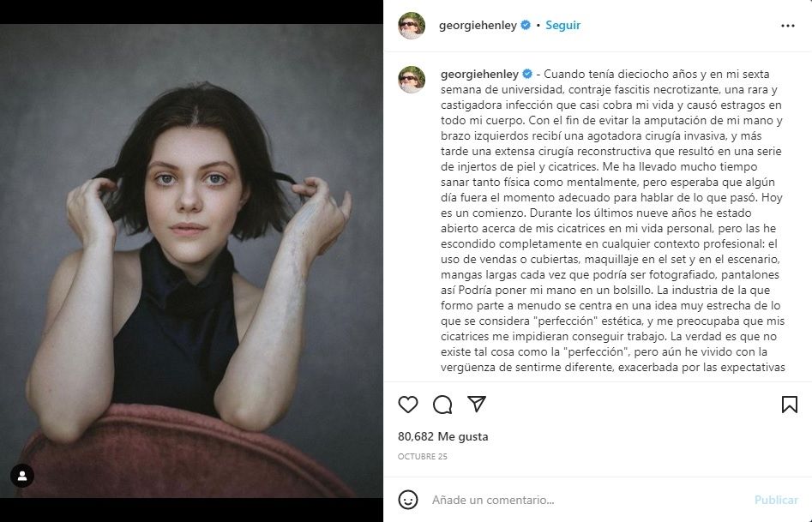This screenshot has width=812, height=522.
Task: Open georgiehenley profile from the header username
Action: click(478, 26)
